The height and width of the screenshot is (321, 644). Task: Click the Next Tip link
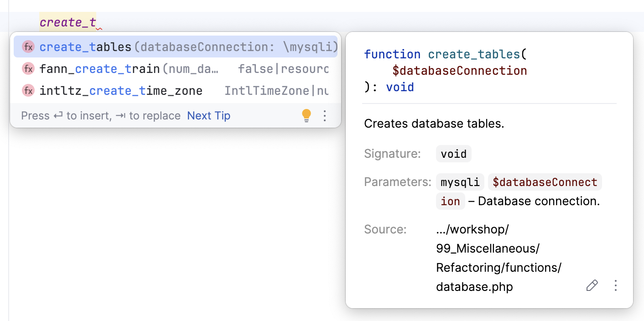pos(208,115)
